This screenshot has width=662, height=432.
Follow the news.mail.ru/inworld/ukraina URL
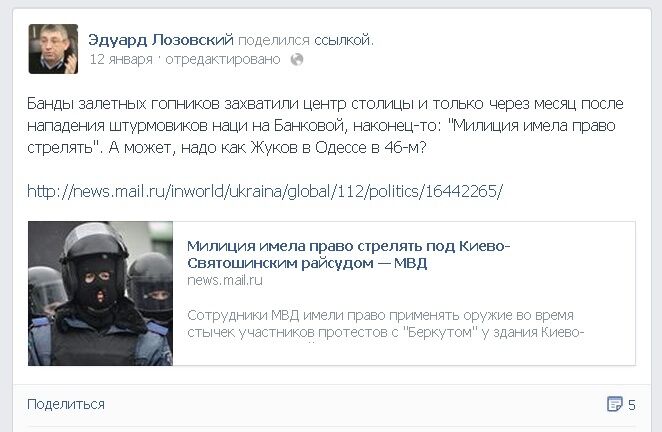tap(265, 191)
